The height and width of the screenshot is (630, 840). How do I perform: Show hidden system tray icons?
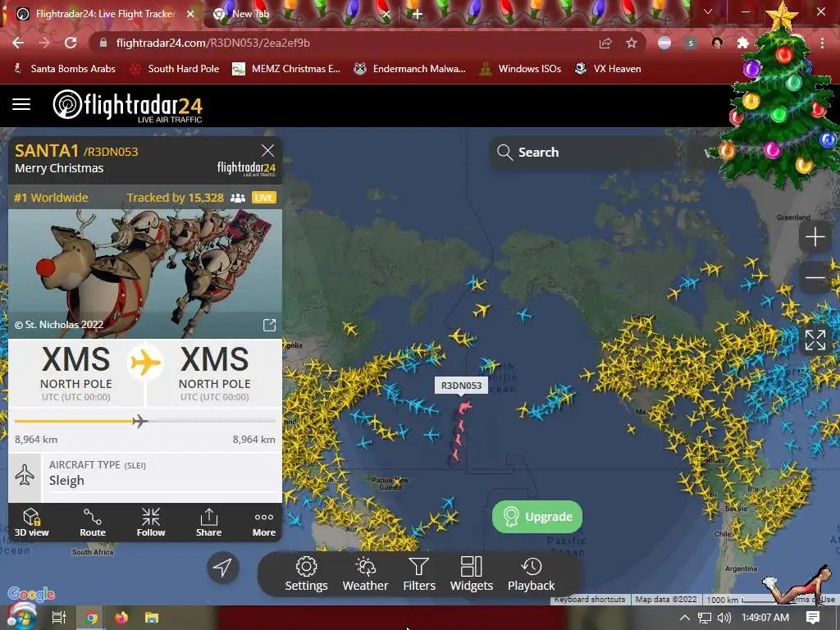tap(684, 618)
